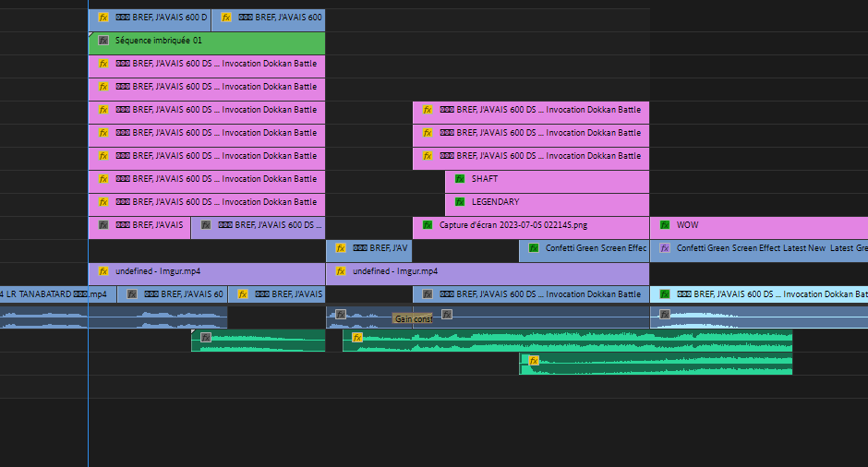Click the gray fx badge on the first green audio clip

206,338
